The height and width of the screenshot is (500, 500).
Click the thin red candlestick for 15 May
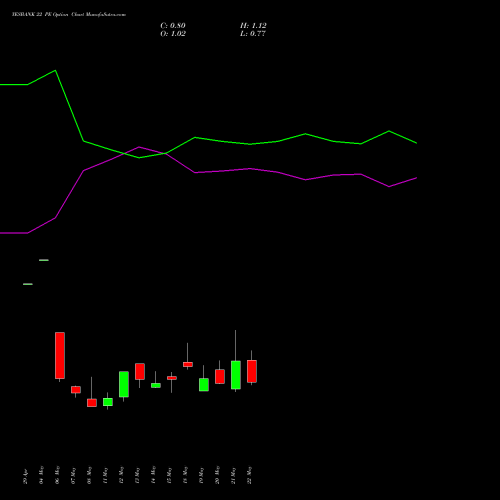click(x=172, y=378)
